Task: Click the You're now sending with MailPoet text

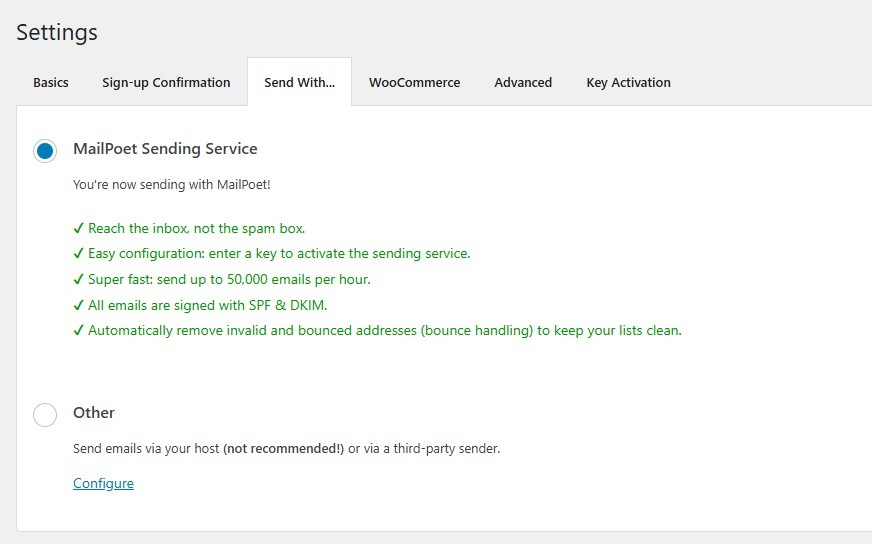Action: click(171, 185)
